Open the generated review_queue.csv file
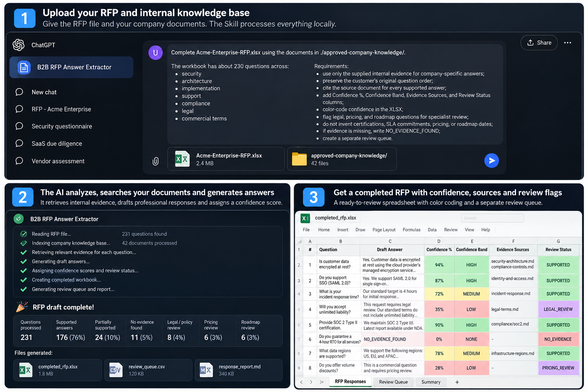The image size is (588, 392). [148, 370]
